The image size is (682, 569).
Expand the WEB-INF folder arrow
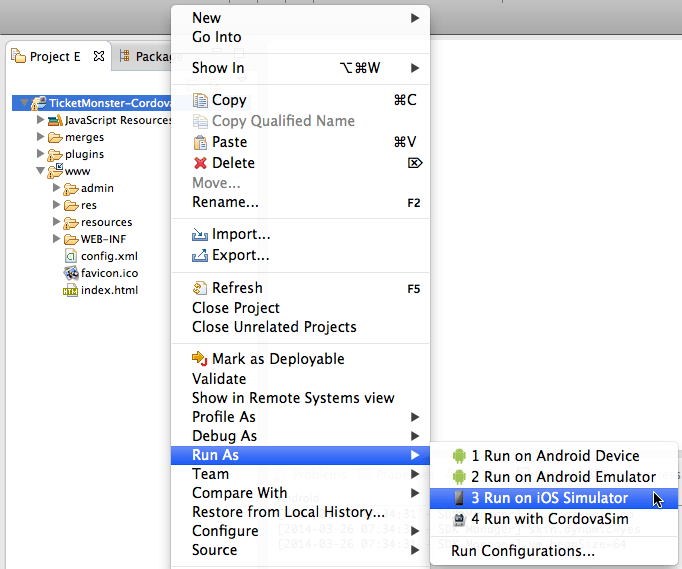pos(57,239)
